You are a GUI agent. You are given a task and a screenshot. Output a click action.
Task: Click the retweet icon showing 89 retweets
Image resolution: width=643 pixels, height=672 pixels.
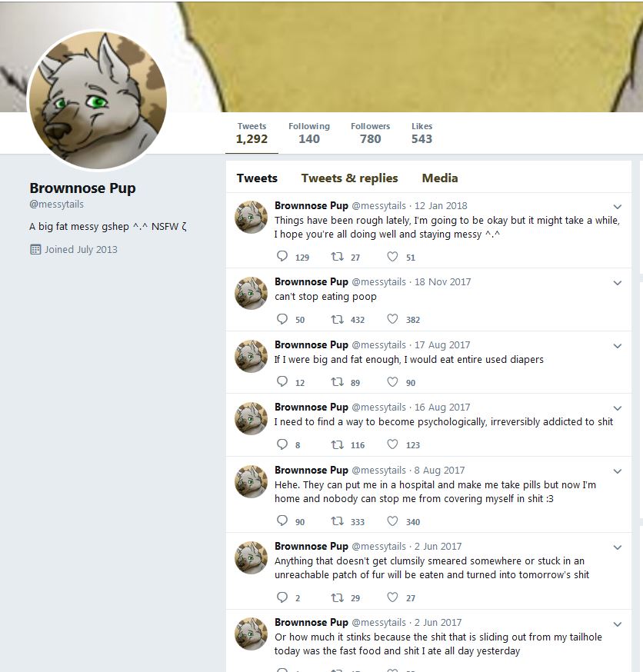click(x=338, y=381)
